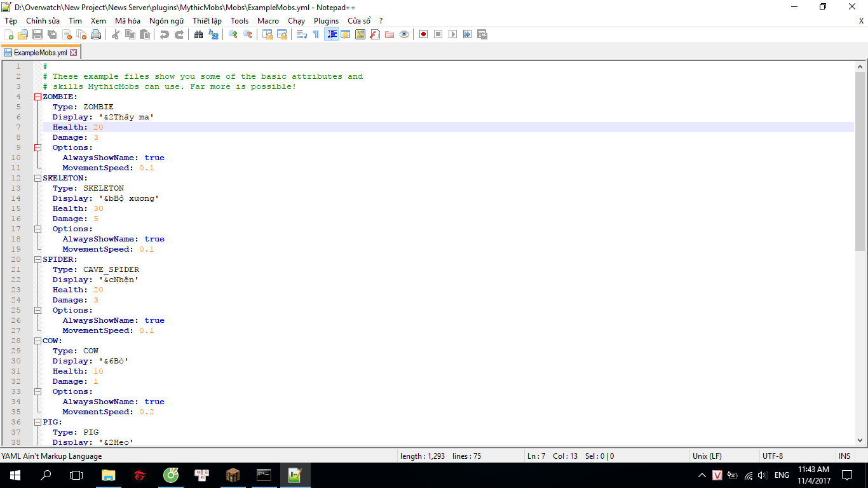The width and height of the screenshot is (868, 488).
Task: Toggle the Indent Guide toolbar button
Action: [331, 34]
